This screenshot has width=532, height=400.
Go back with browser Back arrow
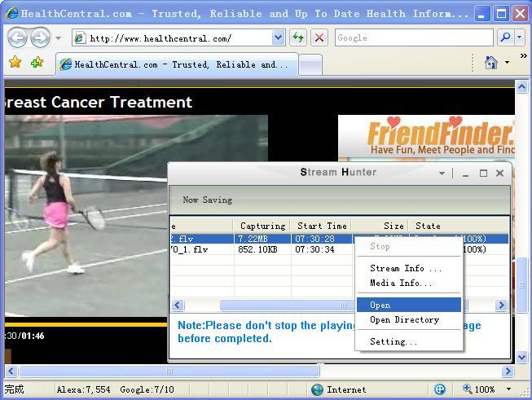[x=17, y=37]
